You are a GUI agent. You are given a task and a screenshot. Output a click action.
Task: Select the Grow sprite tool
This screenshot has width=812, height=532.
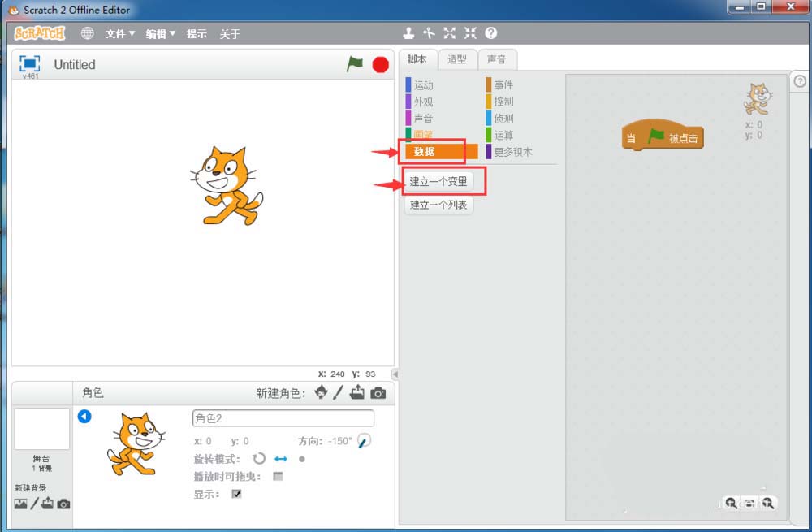(x=450, y=33)
